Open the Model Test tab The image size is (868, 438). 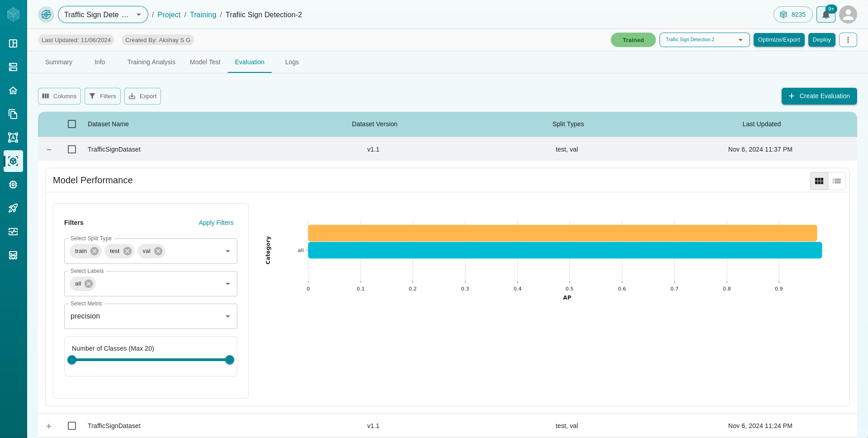point(205,62)
